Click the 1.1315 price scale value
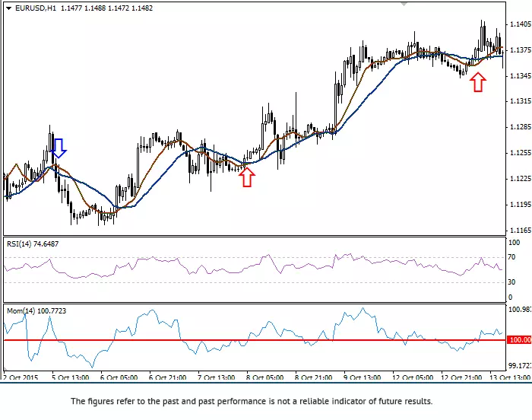Screen dimensions: 532x420 (x=521, y=101)
